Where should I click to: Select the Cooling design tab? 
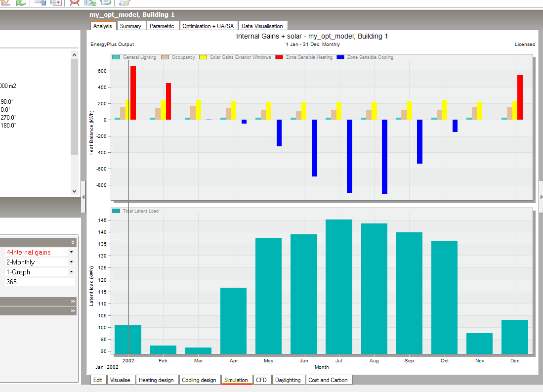[x=199, y=380]
